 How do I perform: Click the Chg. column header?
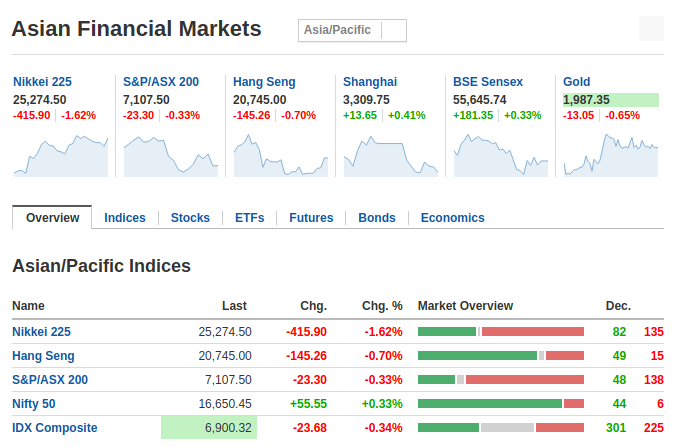click(x=313, y=306)
